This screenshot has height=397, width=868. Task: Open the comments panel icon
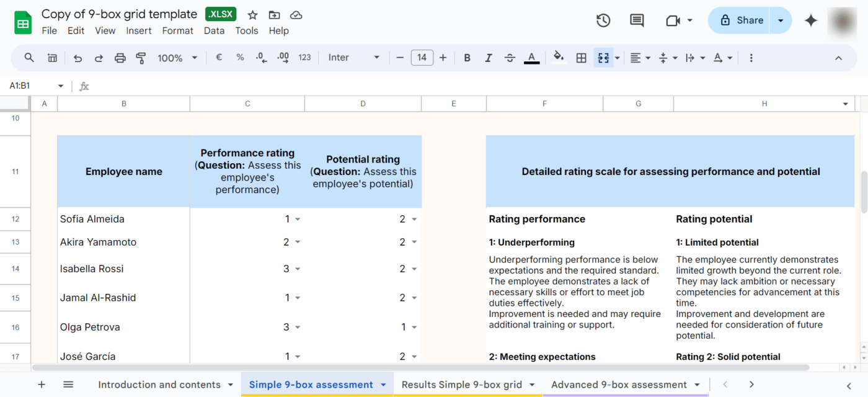click(637, 20)
